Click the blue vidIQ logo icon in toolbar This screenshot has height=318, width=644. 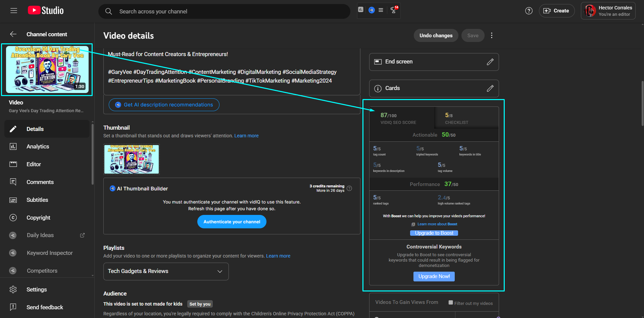click(x=371, y=10)
